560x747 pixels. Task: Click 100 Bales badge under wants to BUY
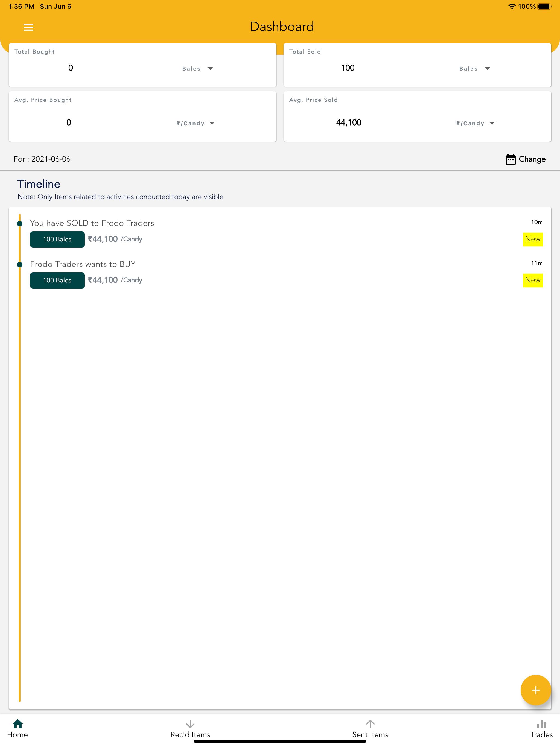57,280
